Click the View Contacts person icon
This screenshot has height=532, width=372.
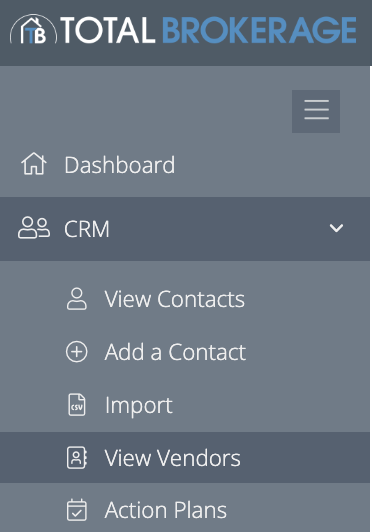point(77,299)
